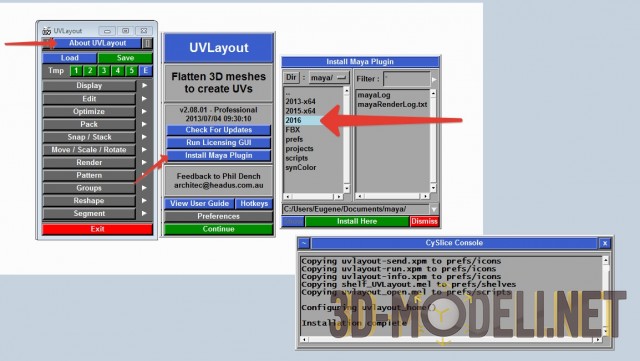640x361 pixels.
Task: Expand arrow beside Segment
Action: tap(144, 214)
